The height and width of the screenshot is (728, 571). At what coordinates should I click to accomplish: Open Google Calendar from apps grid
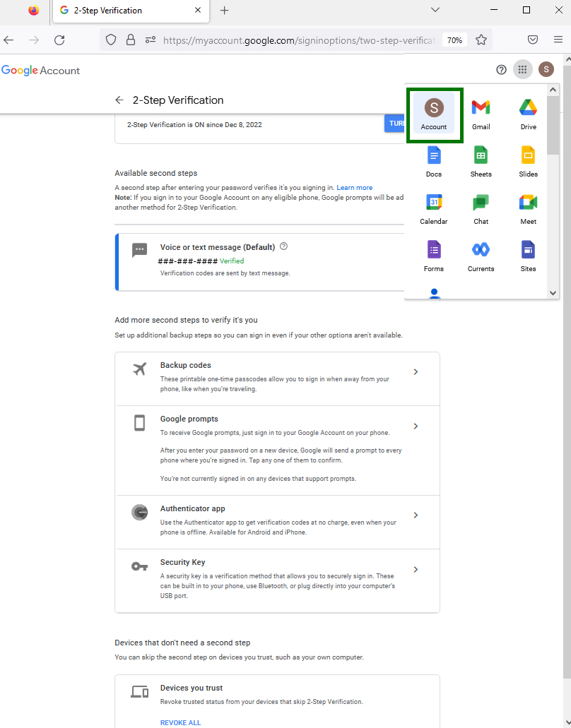tap(433, 209)
